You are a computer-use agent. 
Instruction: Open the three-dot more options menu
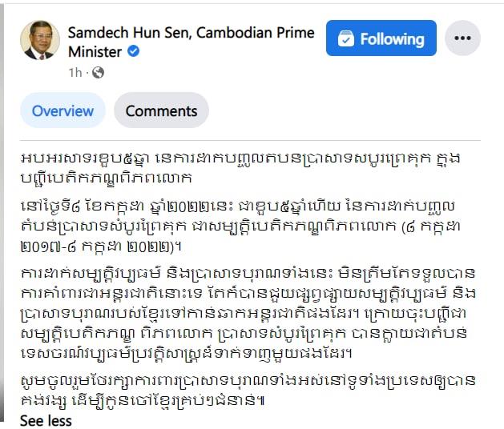pyautogui.click(x=462, y=38)
